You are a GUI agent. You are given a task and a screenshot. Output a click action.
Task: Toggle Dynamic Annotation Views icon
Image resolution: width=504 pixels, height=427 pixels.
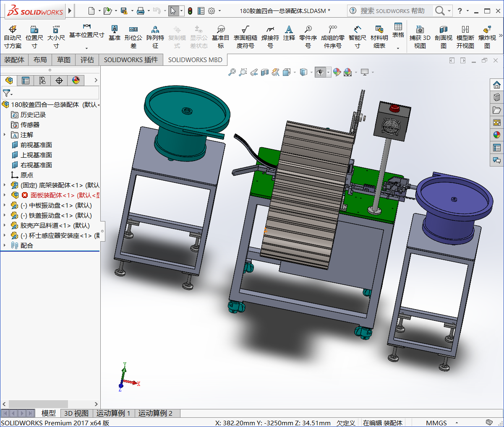276,72
